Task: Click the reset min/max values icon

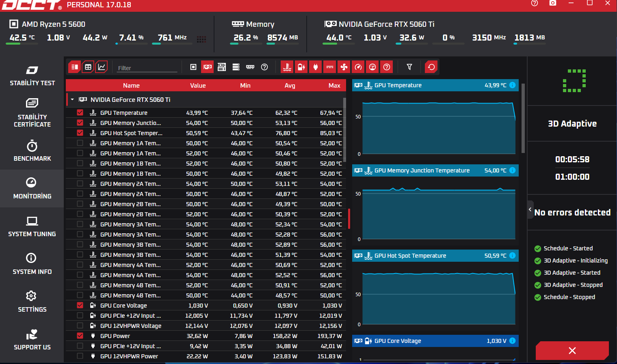Action: pyautogui.click(x=431, y=67)
